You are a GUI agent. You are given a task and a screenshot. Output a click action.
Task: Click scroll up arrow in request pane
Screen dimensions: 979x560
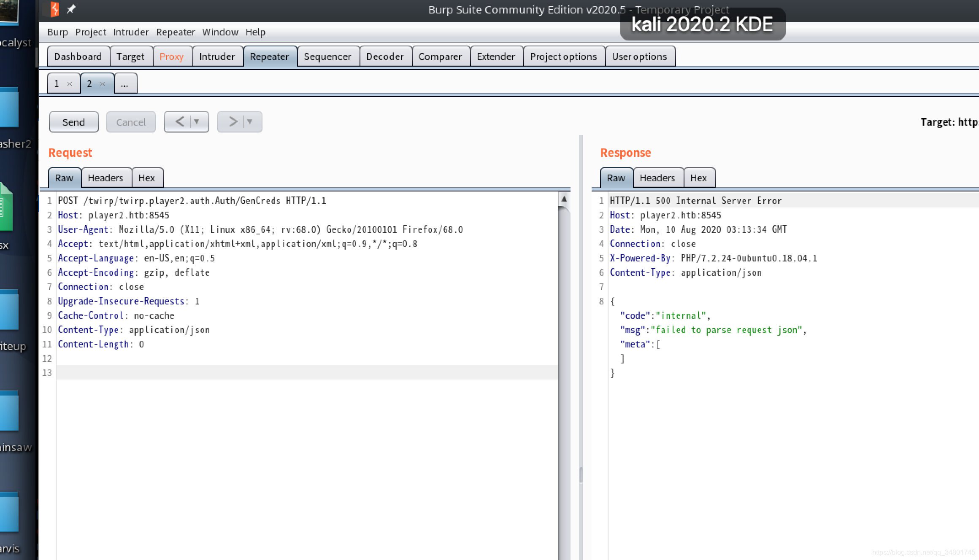point(564,199)
